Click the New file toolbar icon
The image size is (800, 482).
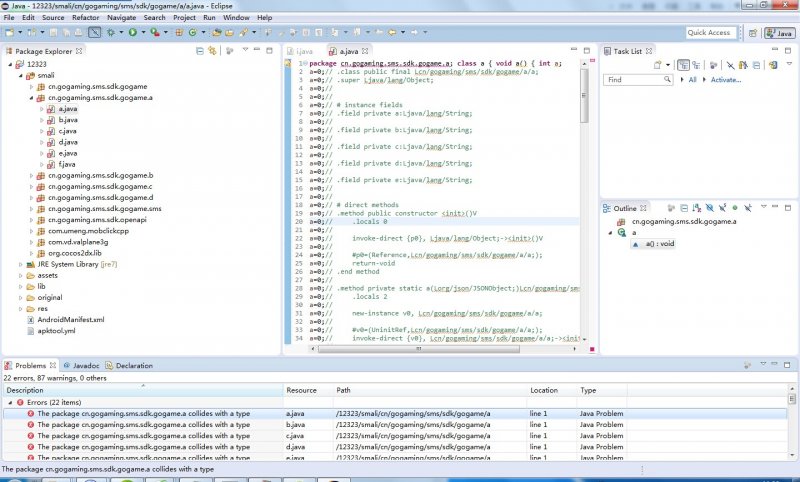[10, 33]
